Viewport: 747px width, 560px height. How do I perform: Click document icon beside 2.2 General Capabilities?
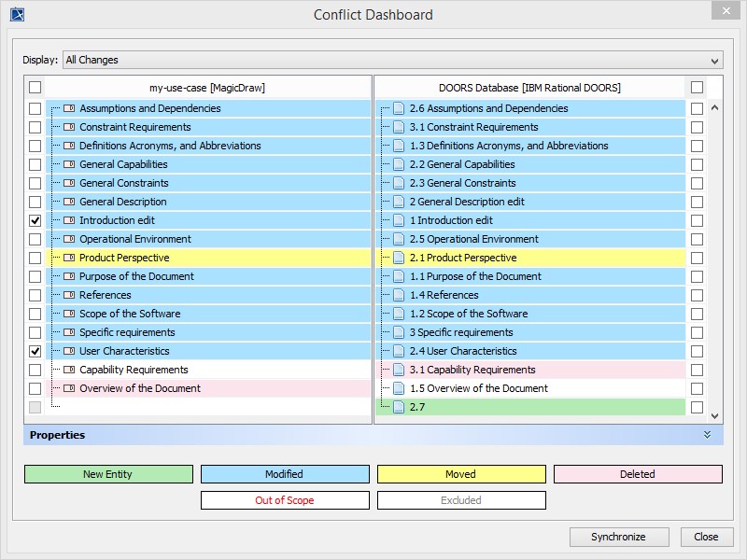coord(399,164)
